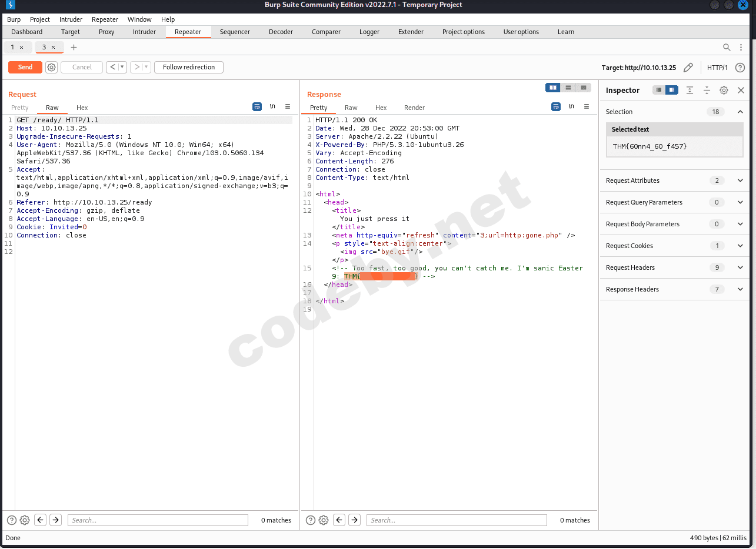Go to previous match in Request search

click(x=40, y=520)
